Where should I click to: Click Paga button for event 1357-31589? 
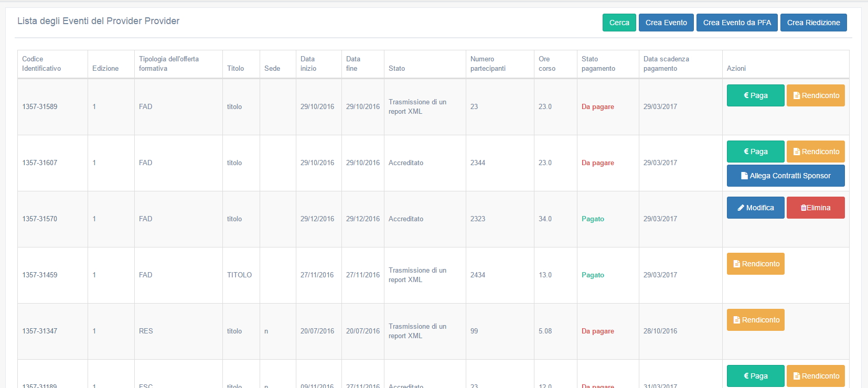point(755,95)
